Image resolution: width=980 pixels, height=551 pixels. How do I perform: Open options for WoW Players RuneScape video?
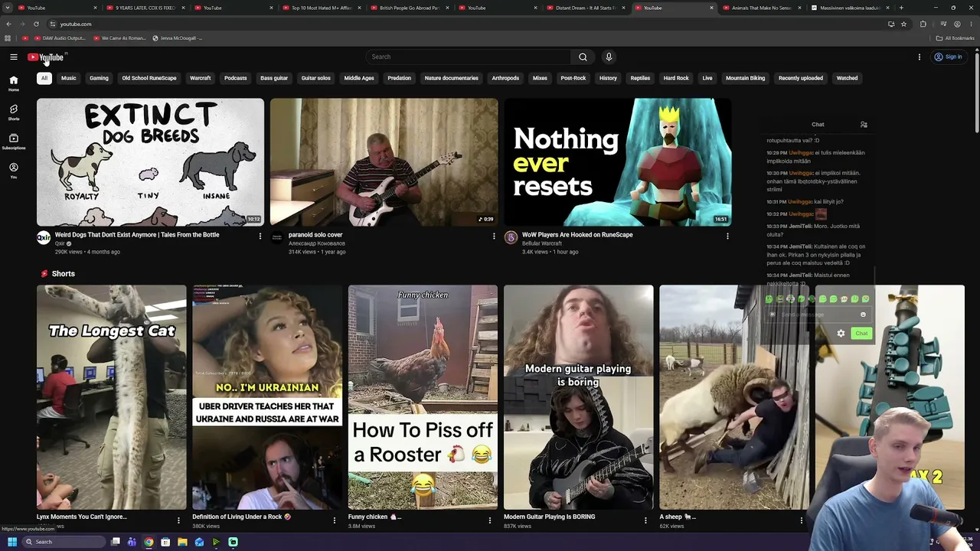coord(727,236)
